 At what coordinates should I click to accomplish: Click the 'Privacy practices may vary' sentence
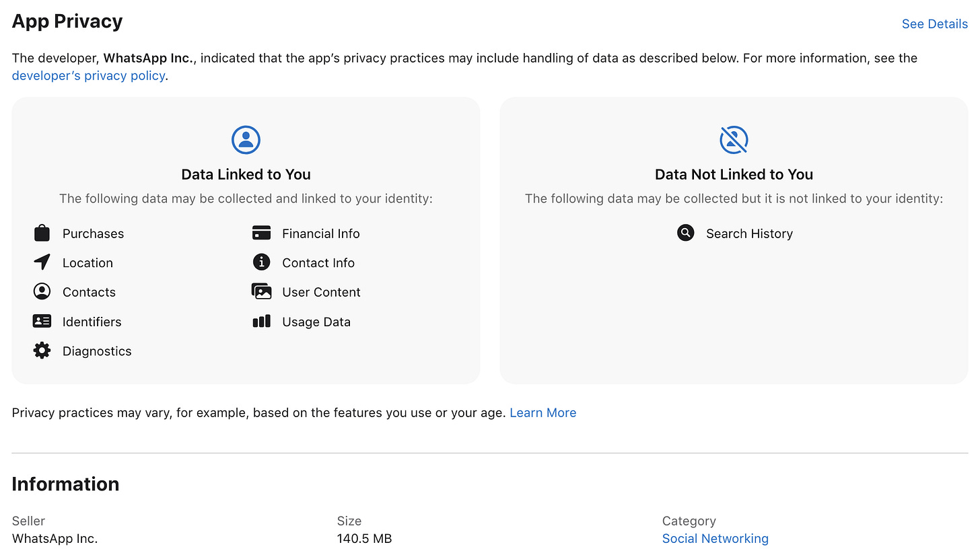(x=258, y=412)
